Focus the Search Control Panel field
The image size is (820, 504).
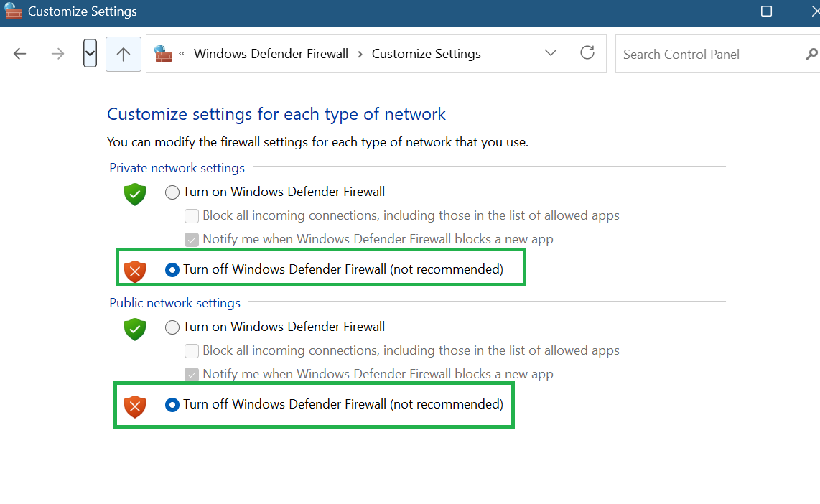[x=717, y=54]
